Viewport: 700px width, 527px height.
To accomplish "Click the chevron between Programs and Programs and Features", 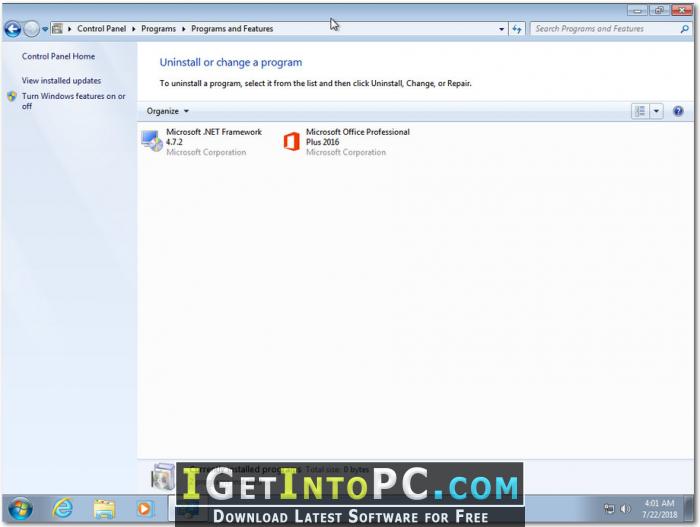I will (x=183, y=29).
